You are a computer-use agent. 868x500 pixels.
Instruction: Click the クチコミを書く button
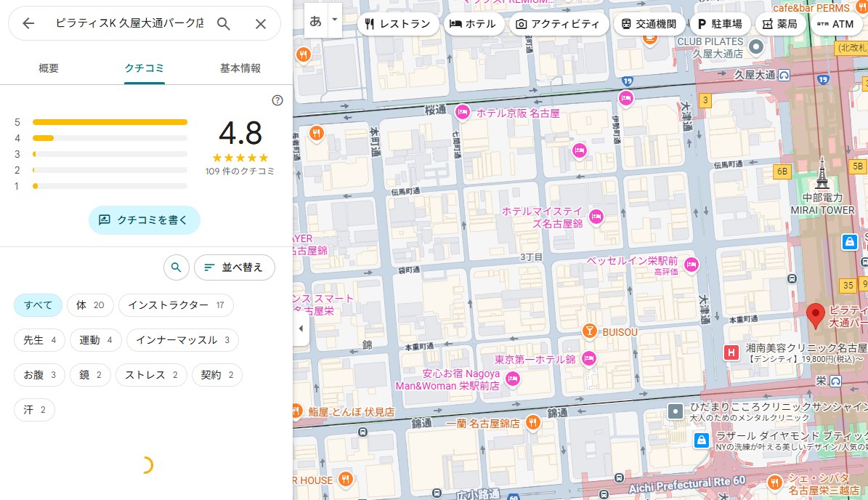(145, 219)
